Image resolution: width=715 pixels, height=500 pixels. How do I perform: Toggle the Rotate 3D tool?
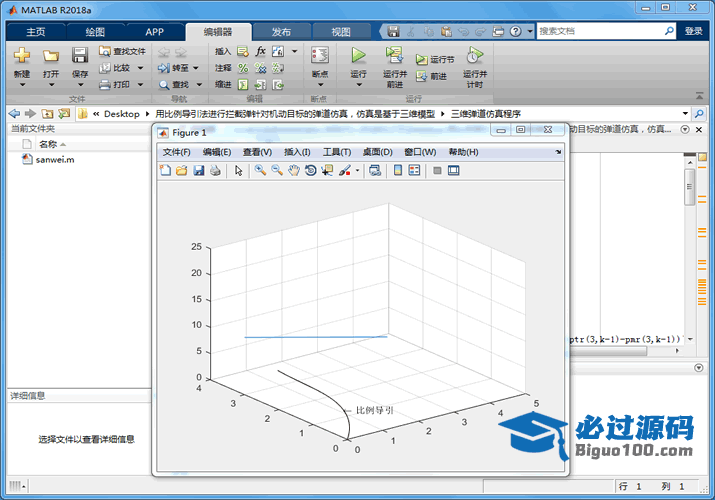click(x=311, y=170)
